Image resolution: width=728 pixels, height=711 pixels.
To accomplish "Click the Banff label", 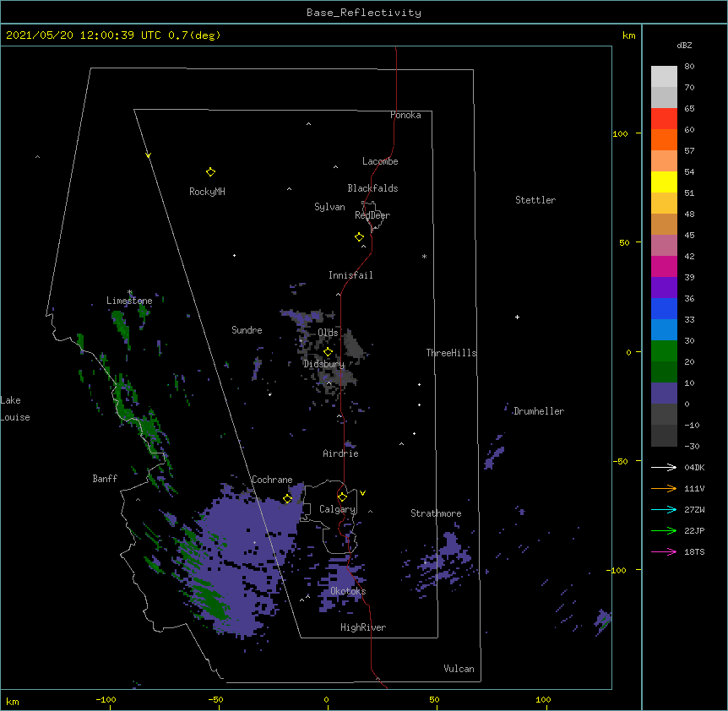I will tap(105, 479).
